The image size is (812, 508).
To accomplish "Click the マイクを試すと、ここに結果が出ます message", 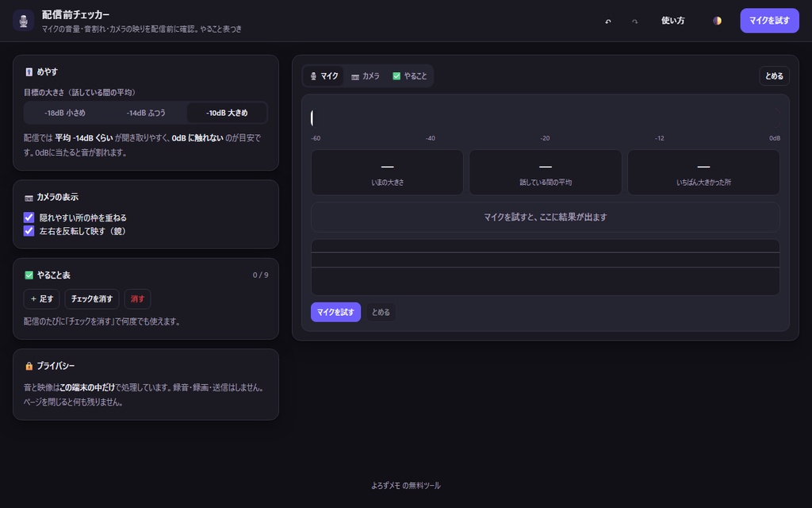I will click(x=546, y=217).
